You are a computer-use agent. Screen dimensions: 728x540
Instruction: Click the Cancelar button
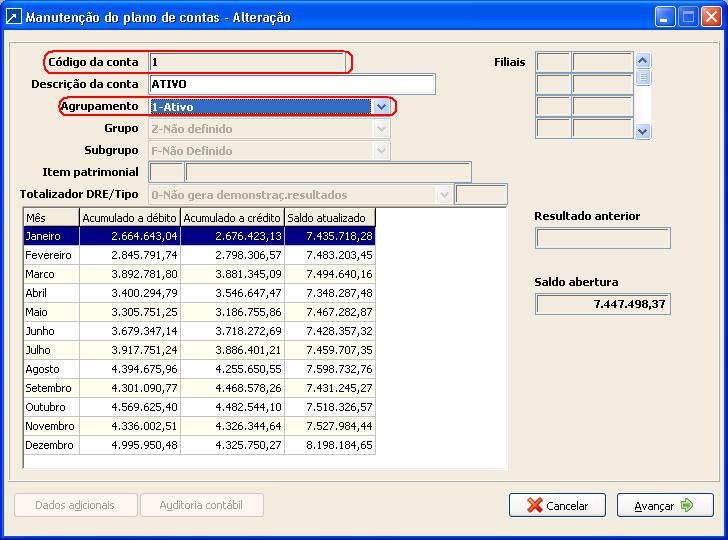[557, 505]
